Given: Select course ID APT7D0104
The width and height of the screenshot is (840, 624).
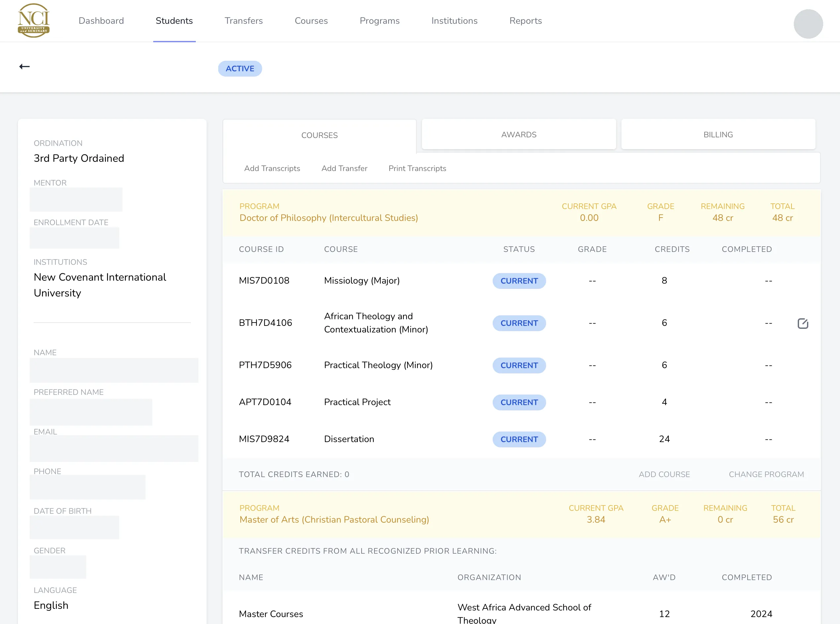Looking at the screenshot, I should pos(265,402).
